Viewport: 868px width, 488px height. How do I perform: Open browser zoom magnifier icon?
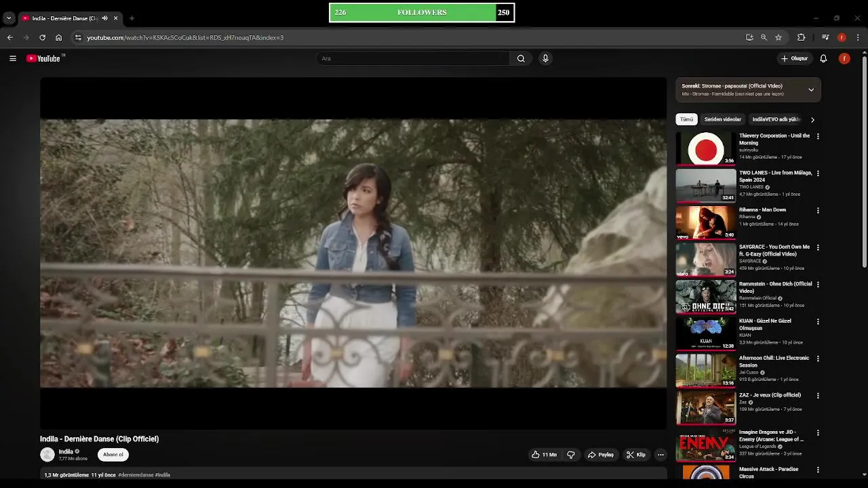[x=764, y=37]
